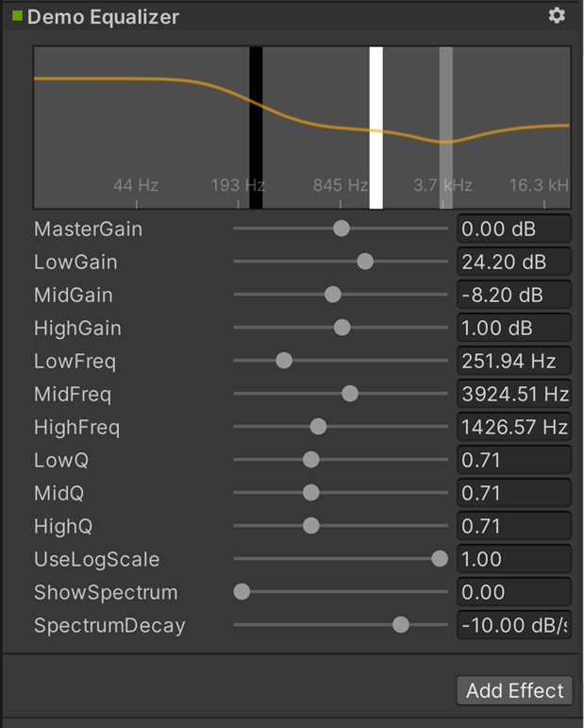Click the Add Effect button
584x728 pixels.
click(x=514, y=690)
